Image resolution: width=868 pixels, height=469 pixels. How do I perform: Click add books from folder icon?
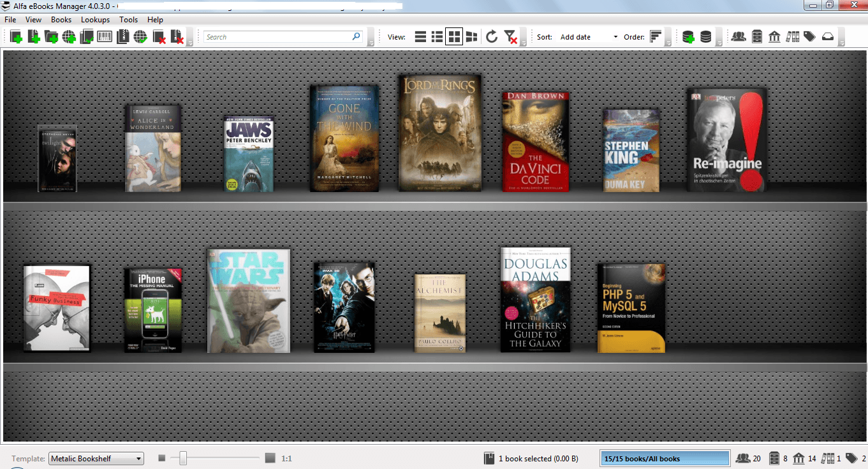(52, 37)
